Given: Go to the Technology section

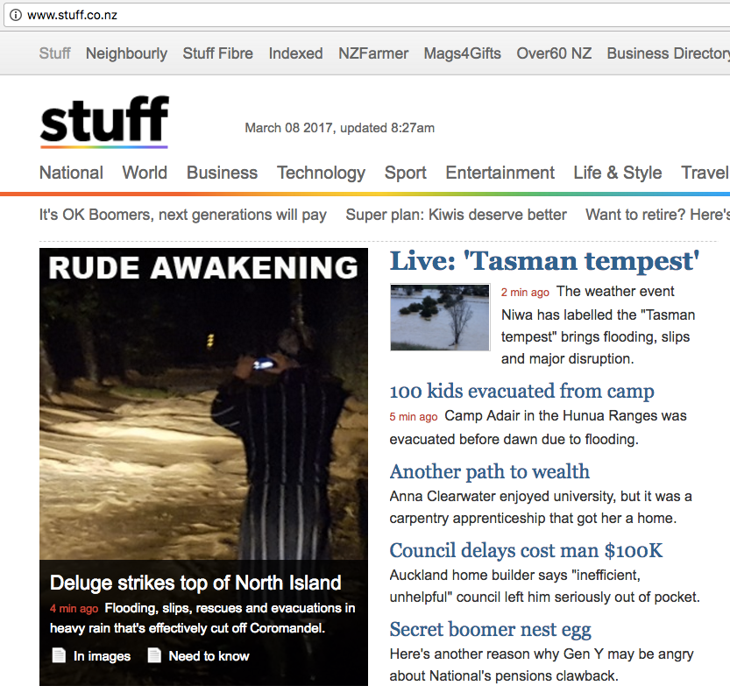Looking at the screenshot, I should point(322,173).
